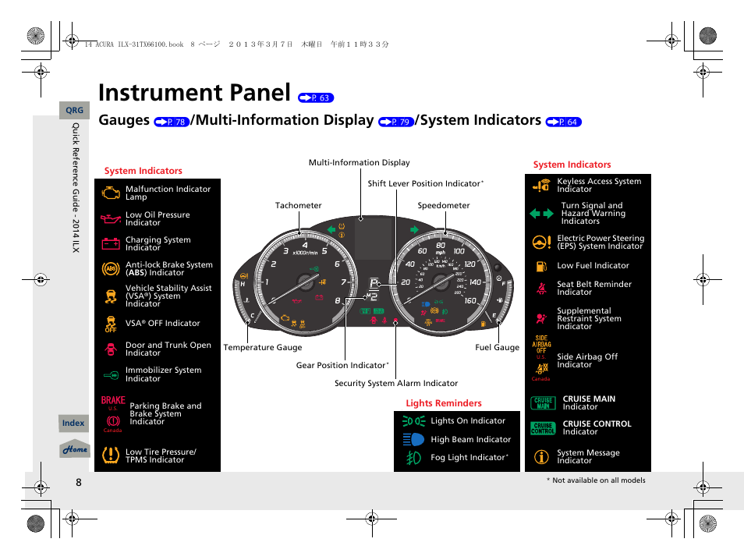The image size is (744, 560).
Task: Follow the P. 64 System Indicators link
Action: click(564, 122)
